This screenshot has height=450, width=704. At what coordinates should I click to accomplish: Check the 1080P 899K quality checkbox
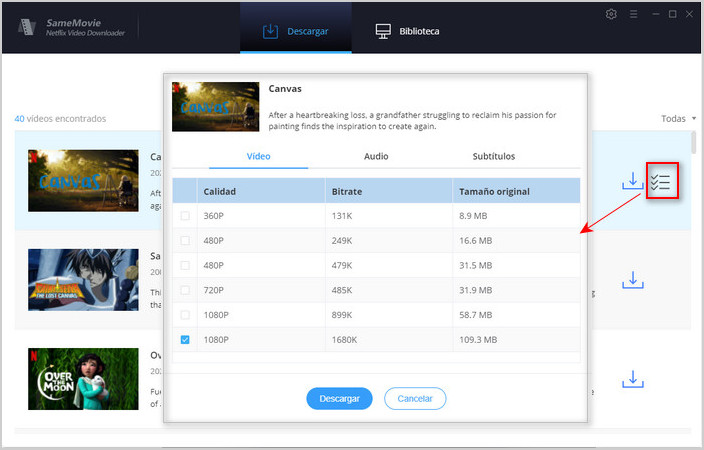(x=185, y=315)
